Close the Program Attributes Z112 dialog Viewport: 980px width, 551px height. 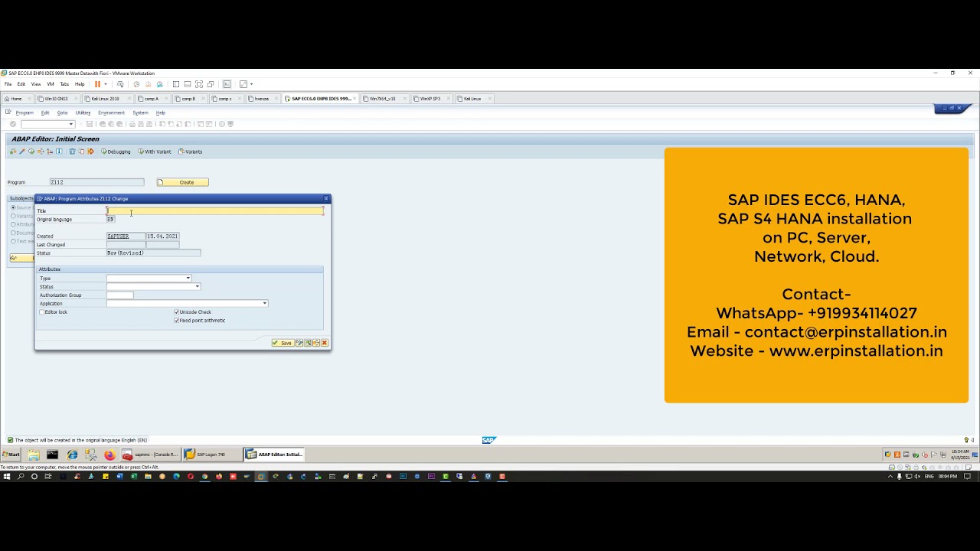[x=325, y=199]
